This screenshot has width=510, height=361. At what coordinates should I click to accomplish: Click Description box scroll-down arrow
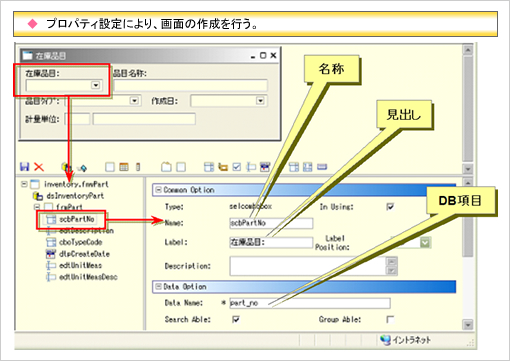click(x=392, y=270)
